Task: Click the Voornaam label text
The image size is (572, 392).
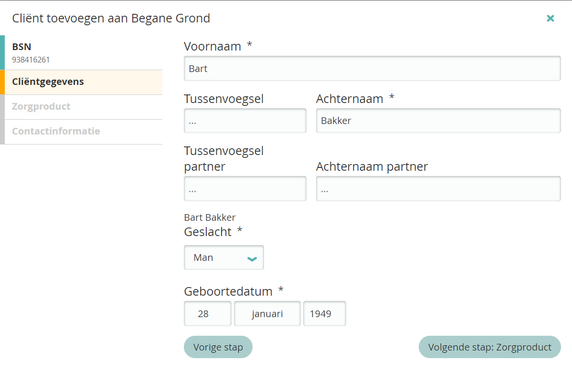Action: (x=212, y=46)
